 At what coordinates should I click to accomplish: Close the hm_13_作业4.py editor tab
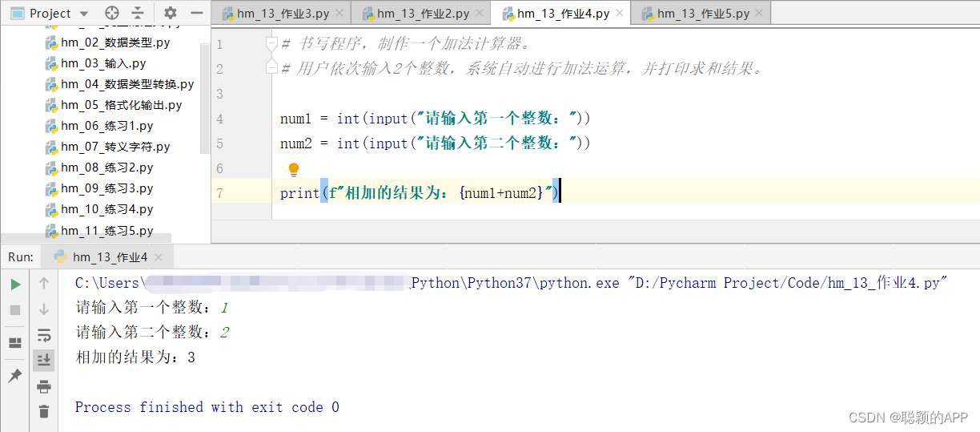point(621,14)
